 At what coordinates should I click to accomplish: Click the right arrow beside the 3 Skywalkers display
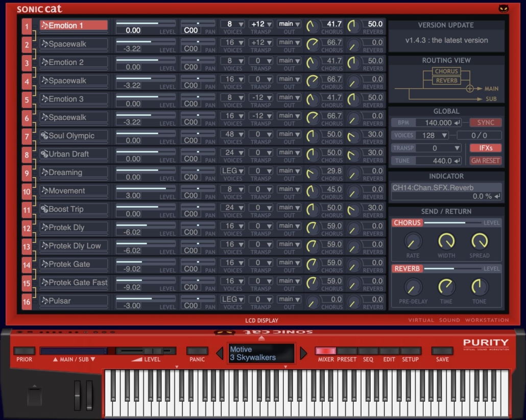tap(303, 353)
